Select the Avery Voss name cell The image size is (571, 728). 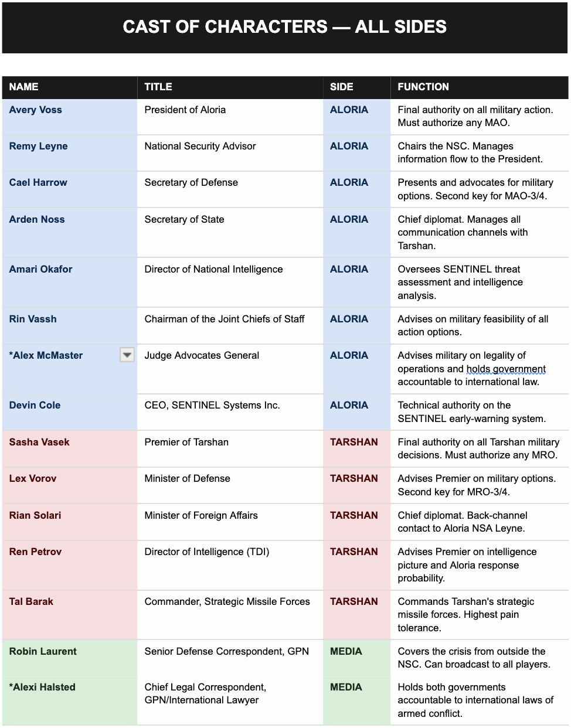[x=70, y=117]
